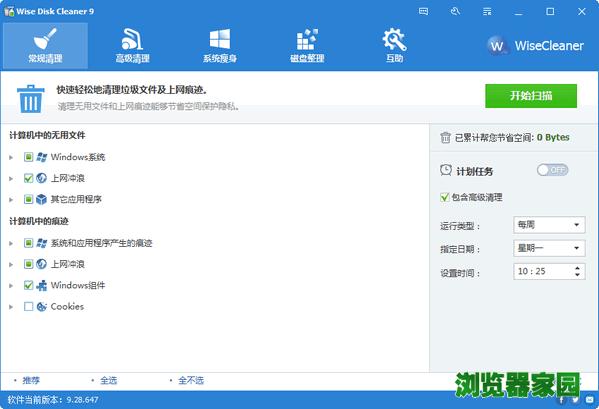Click the saved space trash icon
This screenshot has width=599, height=409.
[x=445, y=137]
